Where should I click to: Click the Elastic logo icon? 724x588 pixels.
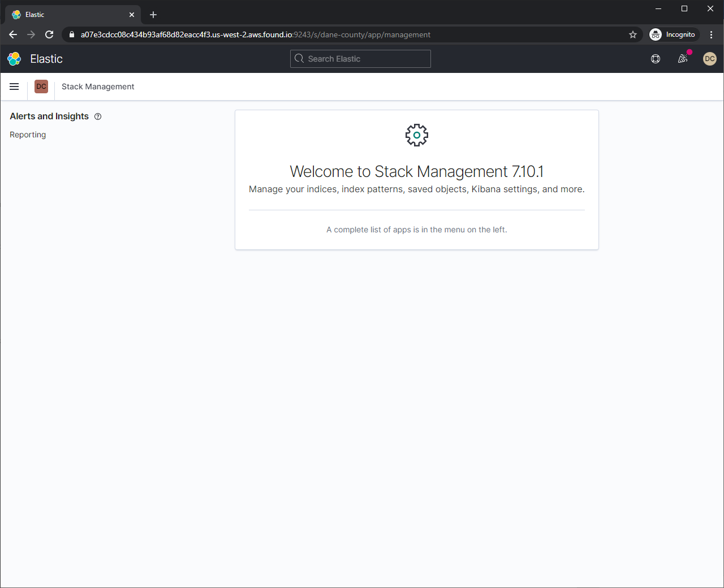pyautogui.click(x=14, y=59)
